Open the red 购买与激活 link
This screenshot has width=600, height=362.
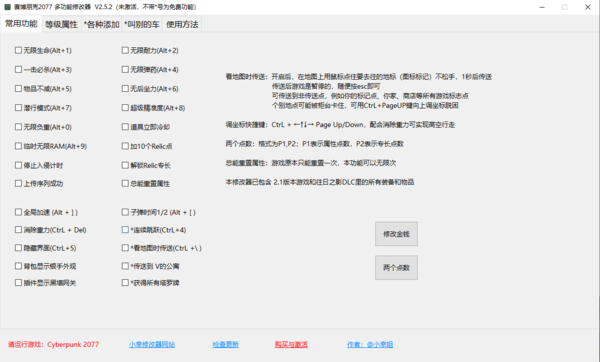coord(291,344)
